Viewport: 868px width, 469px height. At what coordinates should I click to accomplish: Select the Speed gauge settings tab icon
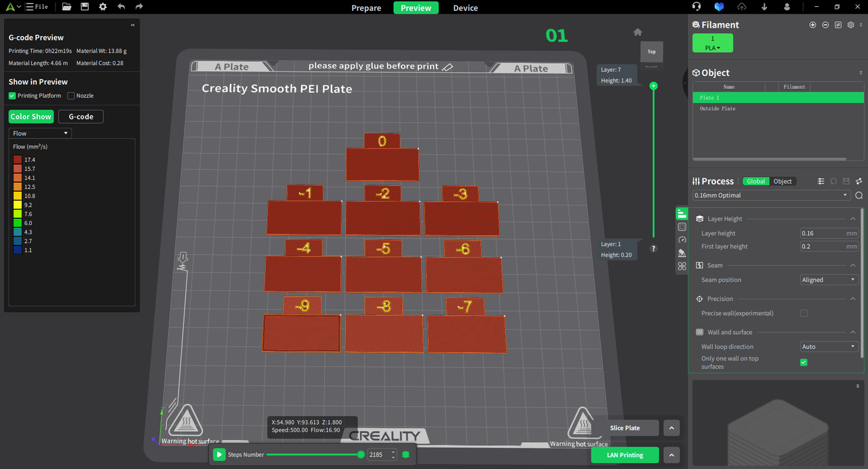[682, 240]
